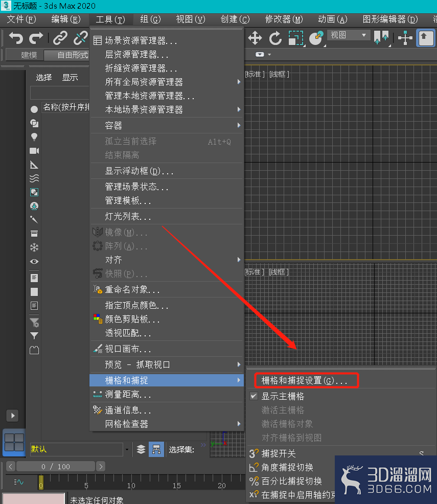
Task: Toggle display of space warps (waves icon)
Action: (x=34, y=178)
